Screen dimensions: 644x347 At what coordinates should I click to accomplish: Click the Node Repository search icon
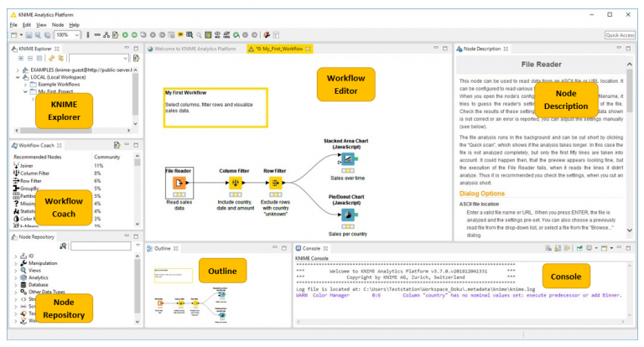[64, 246]
